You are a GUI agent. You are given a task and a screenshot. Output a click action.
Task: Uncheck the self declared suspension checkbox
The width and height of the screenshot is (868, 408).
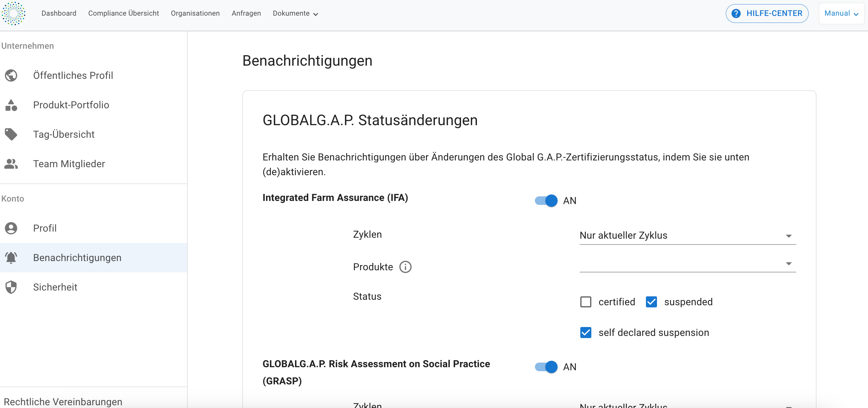(x=586, y=333)
